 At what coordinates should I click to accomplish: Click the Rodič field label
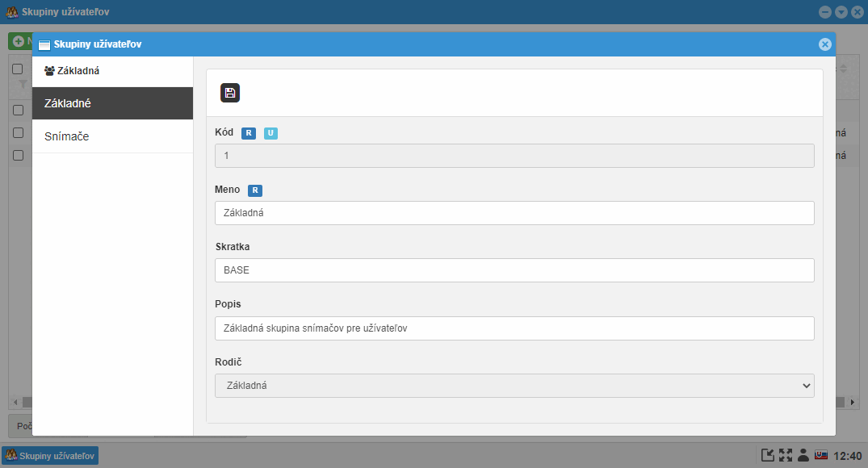(229, 361)
